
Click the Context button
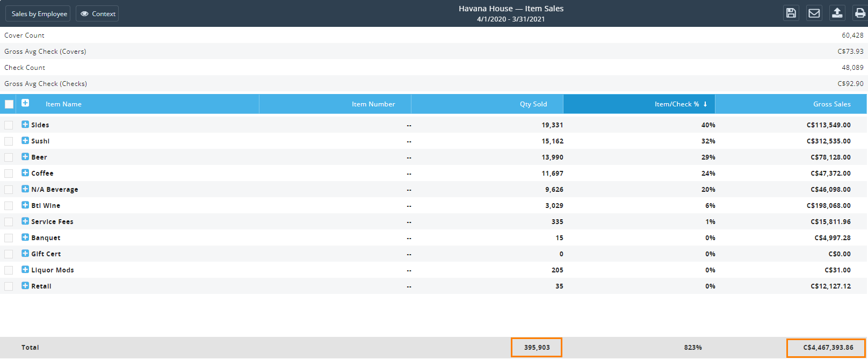click(x=97, y=13)
